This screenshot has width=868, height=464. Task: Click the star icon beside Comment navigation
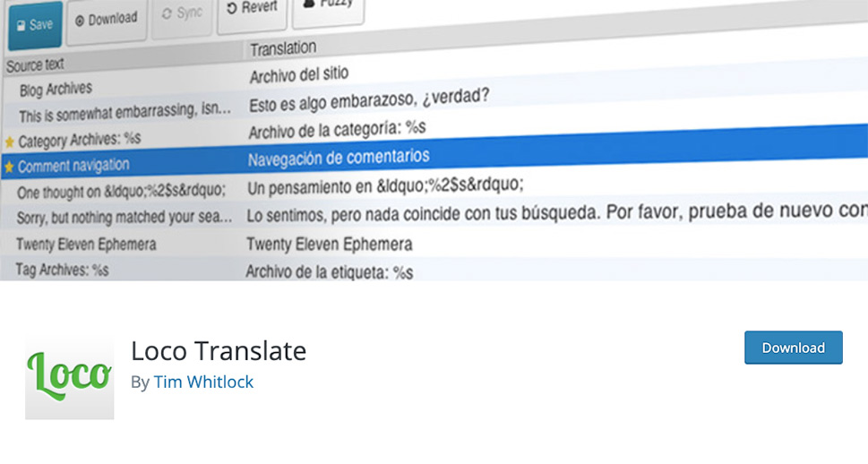click(9, 167)
